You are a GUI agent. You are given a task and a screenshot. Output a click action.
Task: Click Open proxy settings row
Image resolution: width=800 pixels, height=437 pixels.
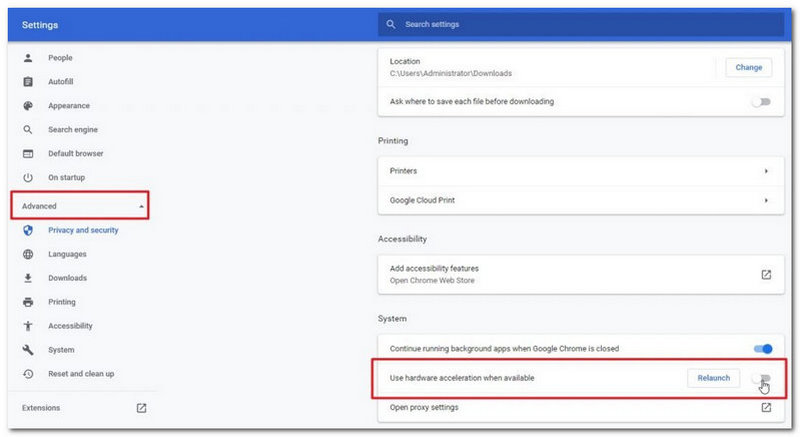[581, 407]
